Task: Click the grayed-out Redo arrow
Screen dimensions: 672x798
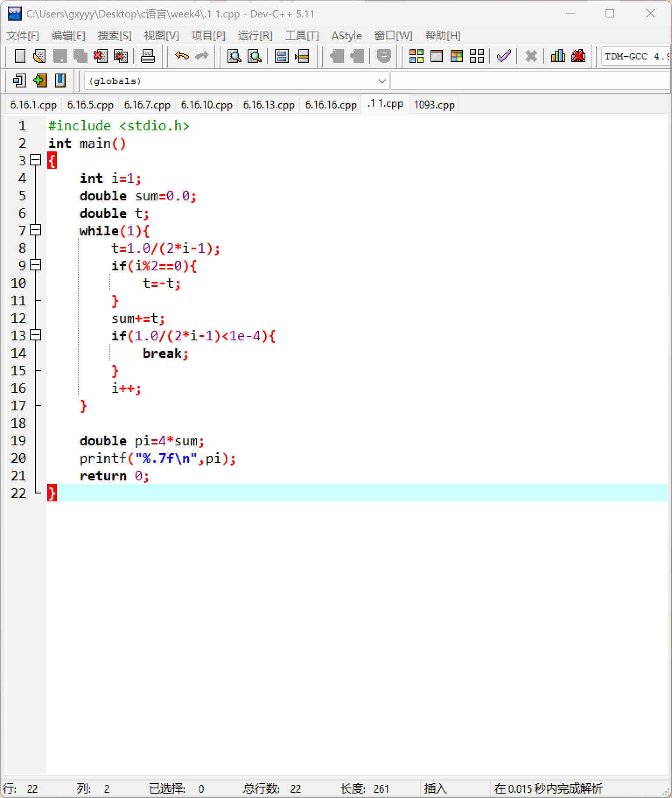Action: click(202, 56)
